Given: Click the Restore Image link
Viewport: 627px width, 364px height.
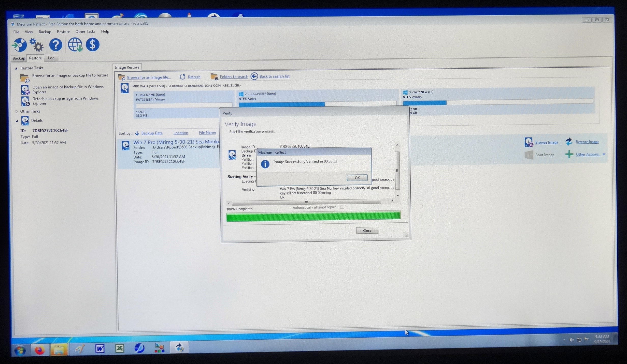Looking at the screenshot, I should point(587,142).
